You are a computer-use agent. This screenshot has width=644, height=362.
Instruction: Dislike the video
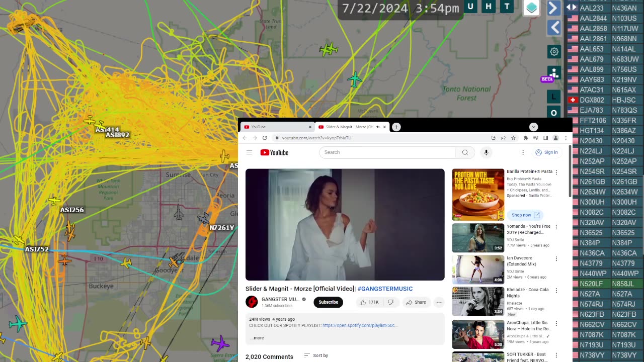390,302
